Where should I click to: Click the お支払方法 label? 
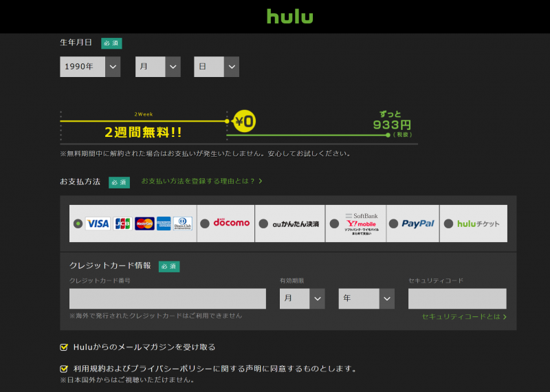(80, 182)
